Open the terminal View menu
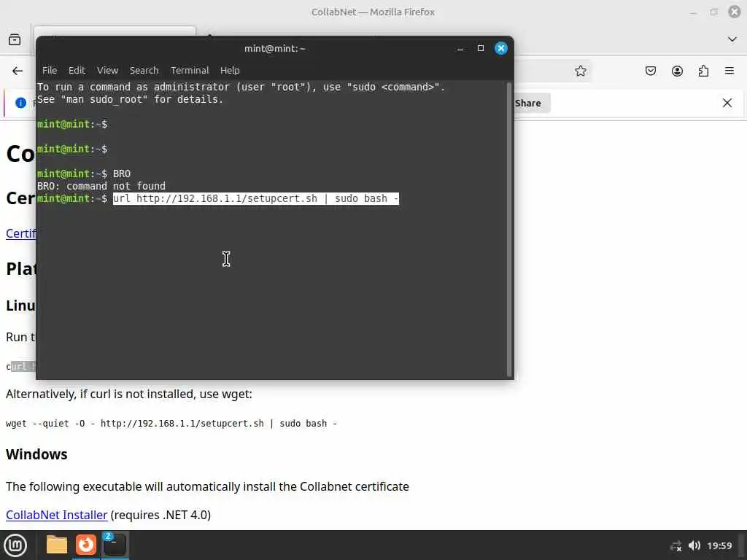The height and width of the screenshot is (560, 747). tap(108, 71)
